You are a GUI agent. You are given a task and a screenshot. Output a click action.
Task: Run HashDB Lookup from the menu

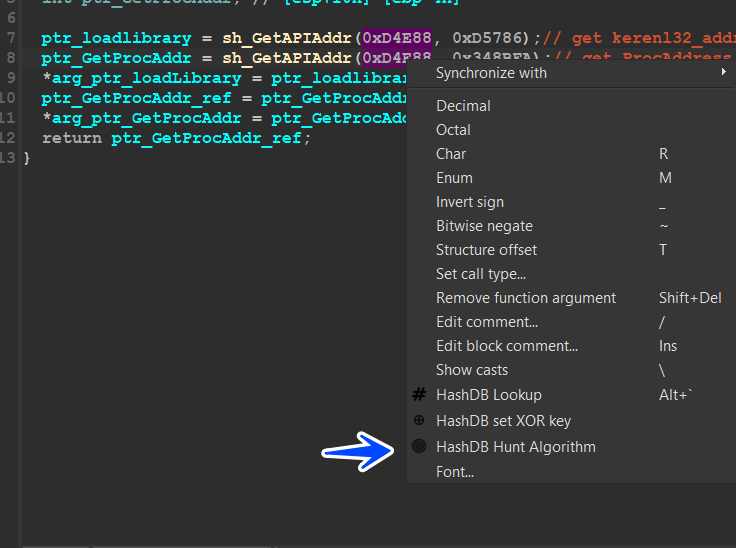click(x=571, y=395)
